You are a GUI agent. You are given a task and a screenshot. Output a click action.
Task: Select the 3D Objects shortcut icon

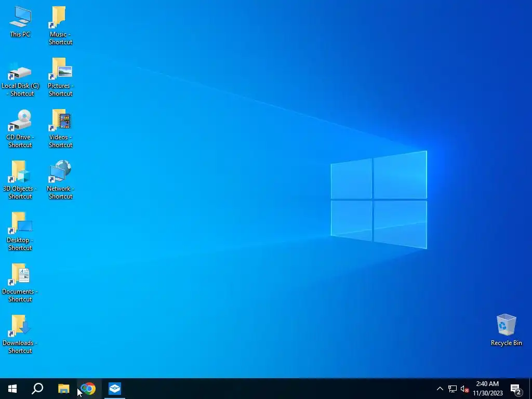pyautogui.click(x=20, y=180)
